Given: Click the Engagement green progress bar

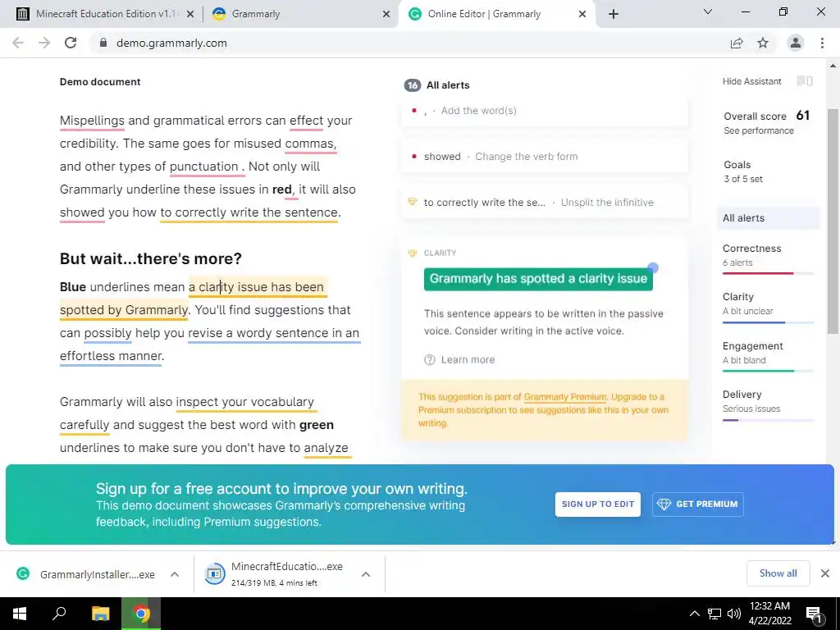Looking at the screenshot, I should 768,371.
